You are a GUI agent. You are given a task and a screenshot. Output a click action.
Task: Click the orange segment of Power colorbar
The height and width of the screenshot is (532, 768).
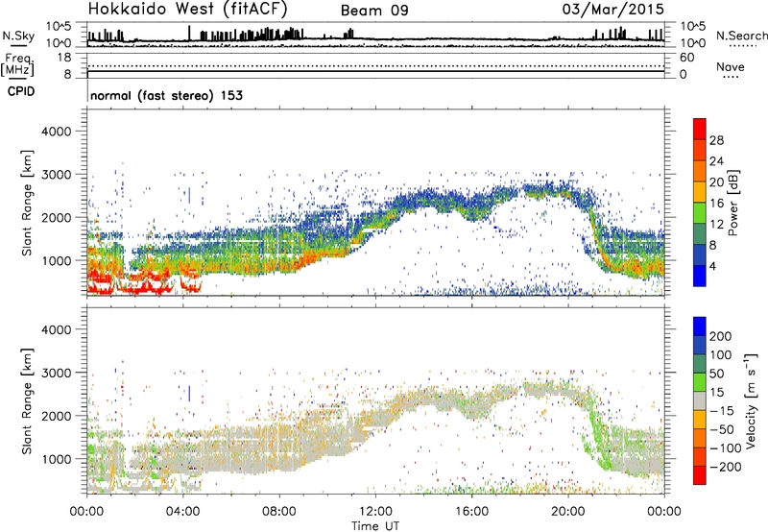[x=700, y=171]
